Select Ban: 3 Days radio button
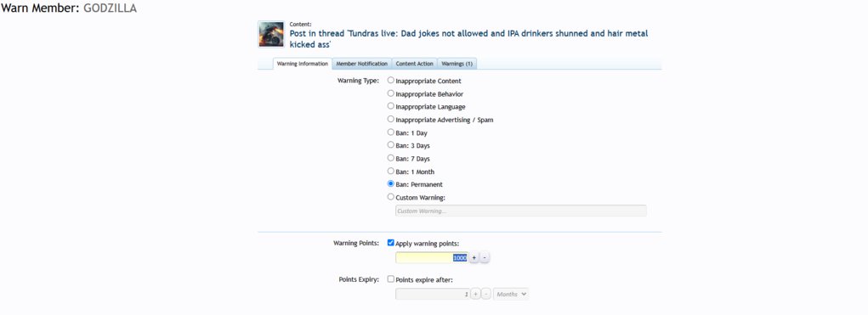Viewport: 868px width, 315px height. [x=391, y=145]
